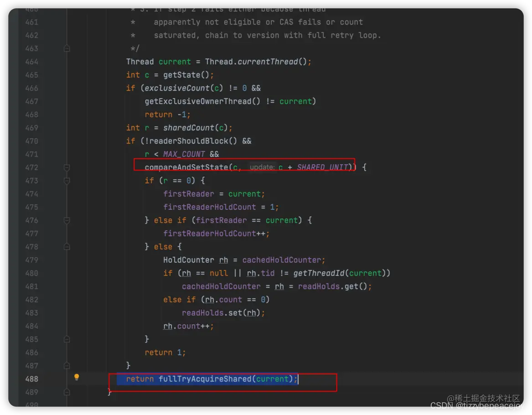Click firstReaderHoldCount++ on line 477

point(214,233)
